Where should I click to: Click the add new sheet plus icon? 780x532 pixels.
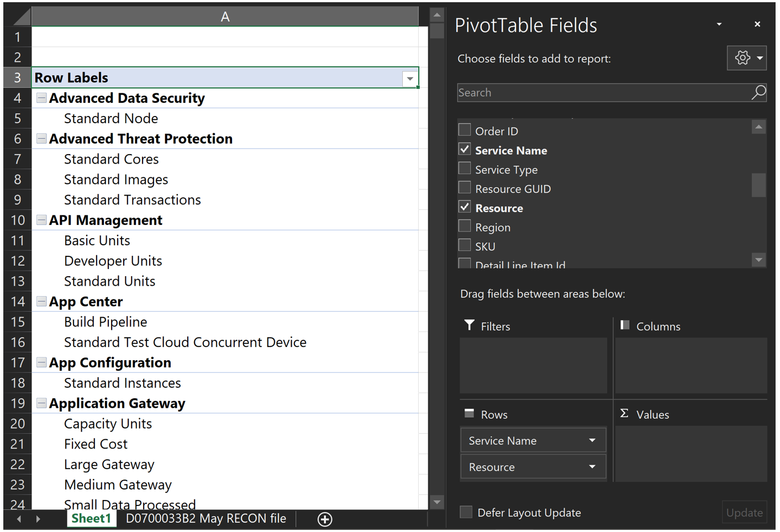325,519
